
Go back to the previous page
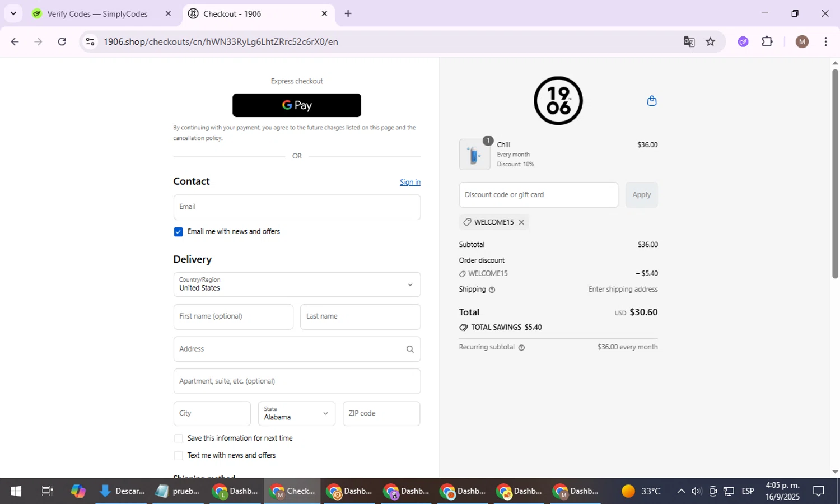[x=15, y=41]
